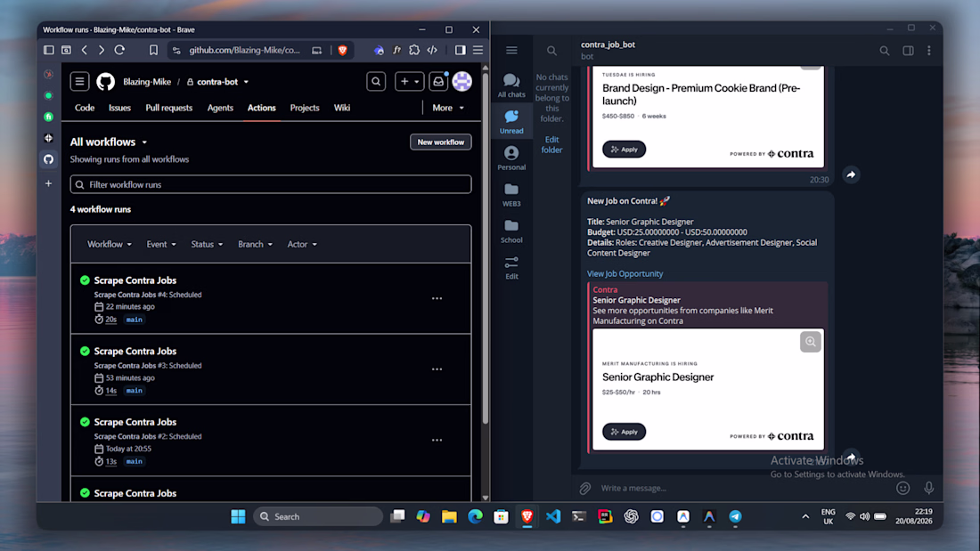Apply to Senior Graphic Designer job card
The width and height of the screenshot is (980, 551).
coord(624,432)
